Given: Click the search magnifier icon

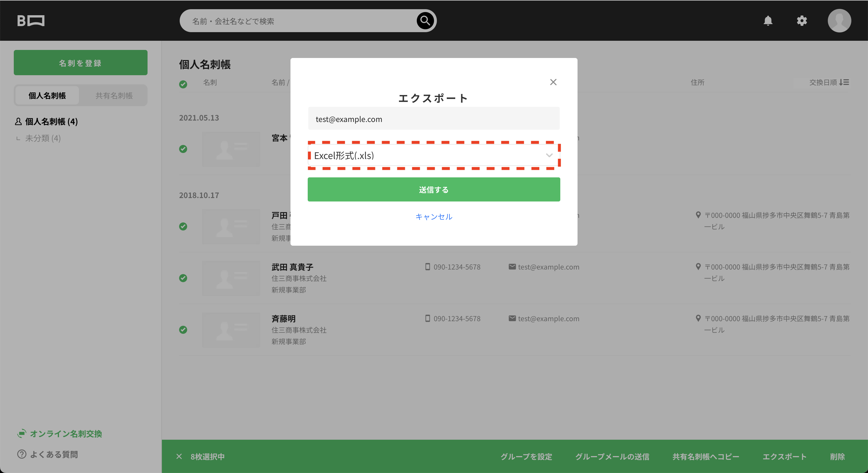Looking at the screenshot, I should click(x=425, y=21).
